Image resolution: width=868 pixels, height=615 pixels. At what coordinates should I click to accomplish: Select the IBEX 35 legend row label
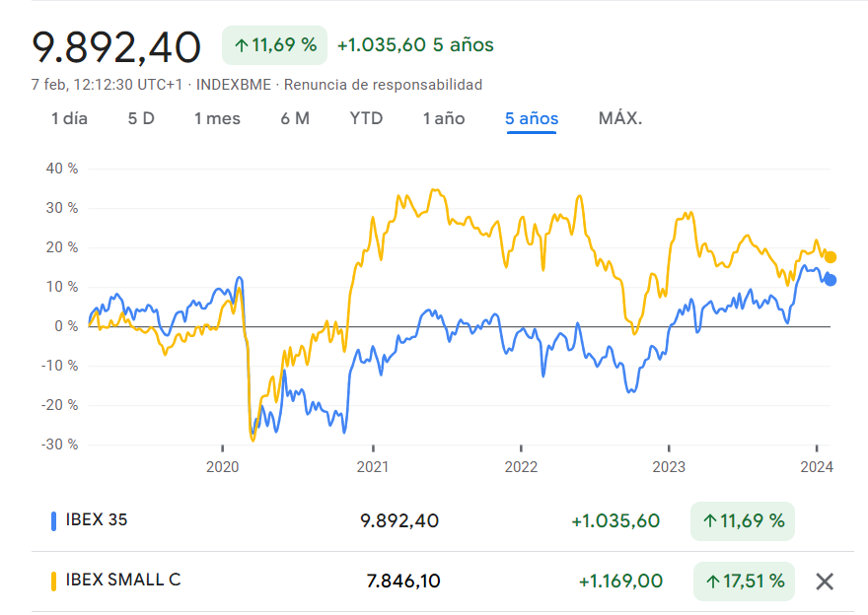click(x=97, y=520)
